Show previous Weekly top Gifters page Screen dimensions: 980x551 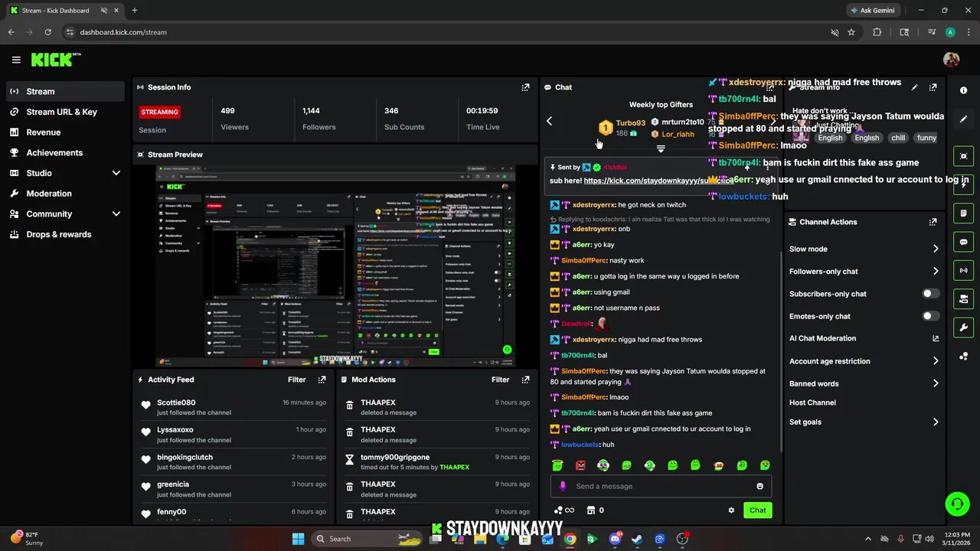tap(549, 121)
